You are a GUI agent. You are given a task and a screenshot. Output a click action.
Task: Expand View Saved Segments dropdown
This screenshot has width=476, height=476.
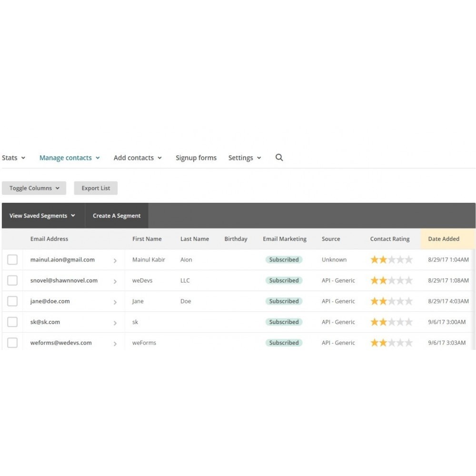tap(42, 216)
